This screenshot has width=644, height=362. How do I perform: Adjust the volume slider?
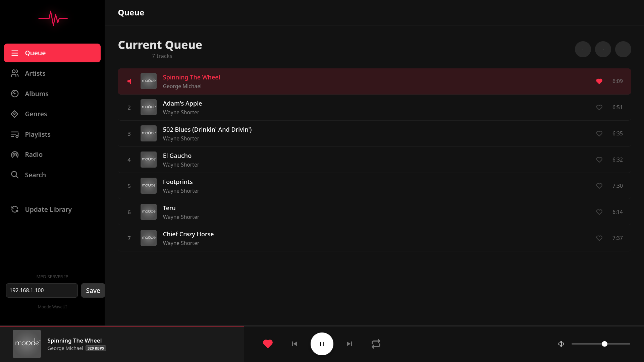click(604, 344)
